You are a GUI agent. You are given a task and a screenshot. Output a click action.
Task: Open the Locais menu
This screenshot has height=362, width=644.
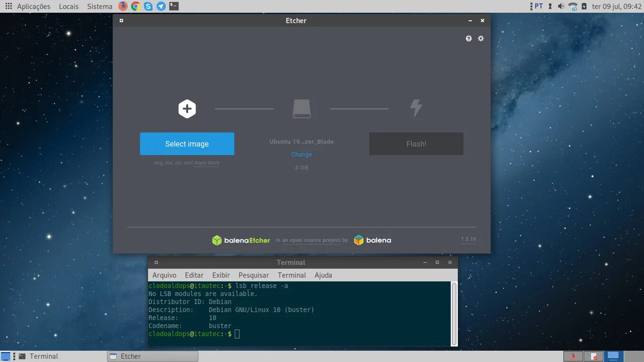69,7
